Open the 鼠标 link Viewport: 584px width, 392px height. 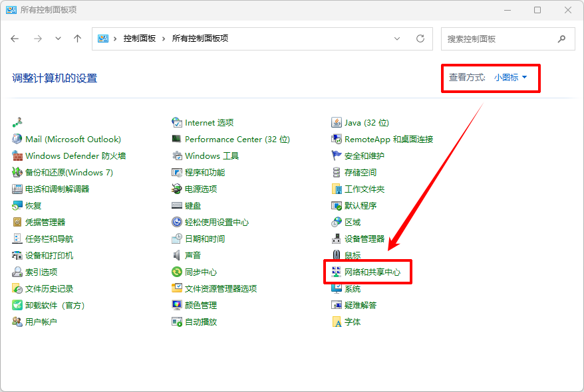[x=353, y=256]
